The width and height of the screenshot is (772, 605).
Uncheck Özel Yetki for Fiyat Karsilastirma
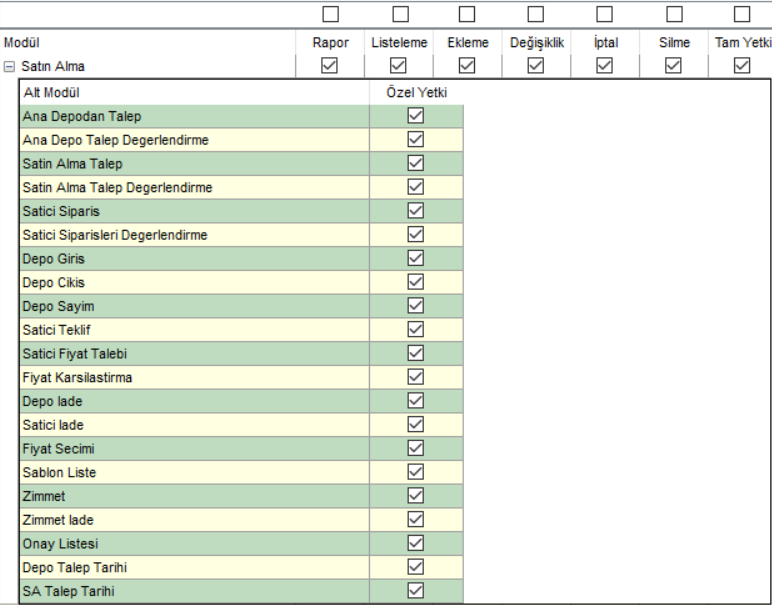pyautogui.click(x=416, y=377)
